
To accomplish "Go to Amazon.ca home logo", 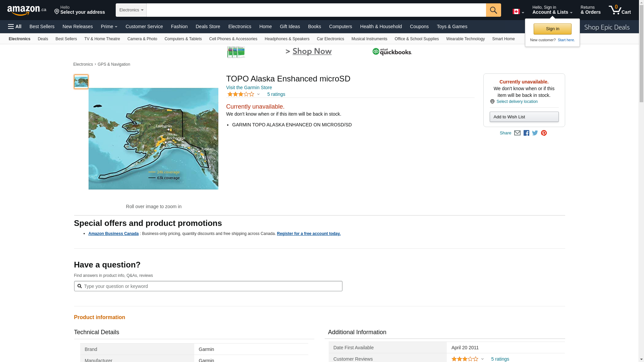I will 26,10.
